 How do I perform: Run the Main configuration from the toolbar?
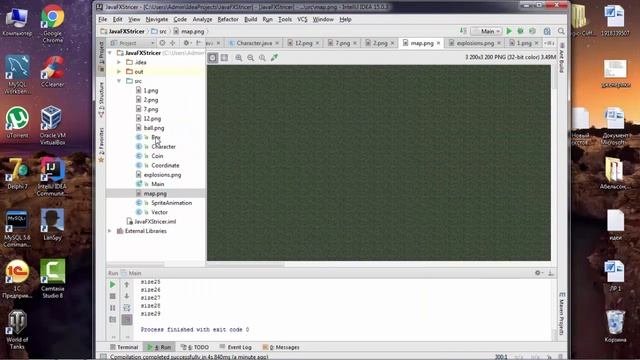click(x=509, y=31)
